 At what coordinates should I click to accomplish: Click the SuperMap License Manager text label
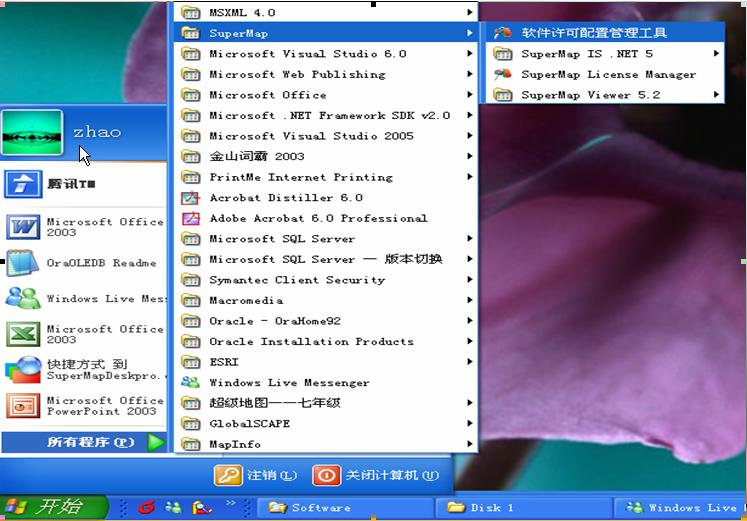click(x=608, y=74)
